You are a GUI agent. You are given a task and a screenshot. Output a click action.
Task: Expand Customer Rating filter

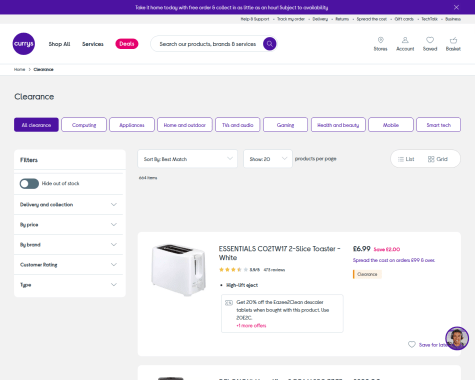pos(68,265)
